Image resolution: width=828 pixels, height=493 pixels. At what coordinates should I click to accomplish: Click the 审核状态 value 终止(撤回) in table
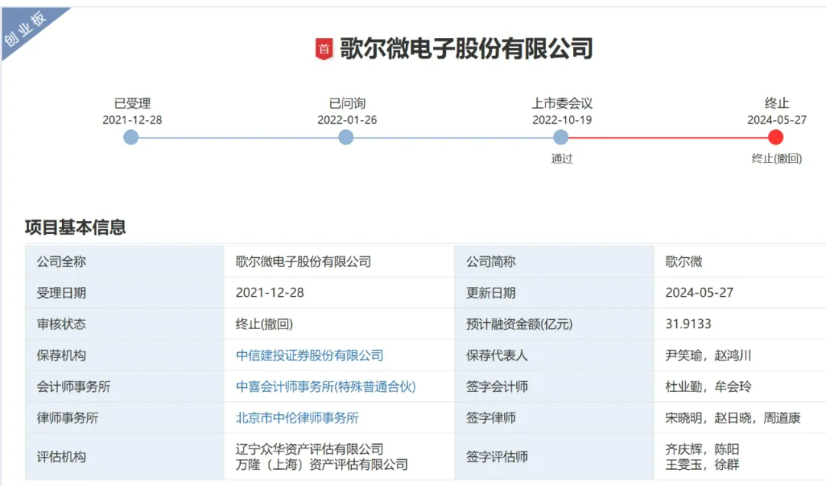coord(264,324)
